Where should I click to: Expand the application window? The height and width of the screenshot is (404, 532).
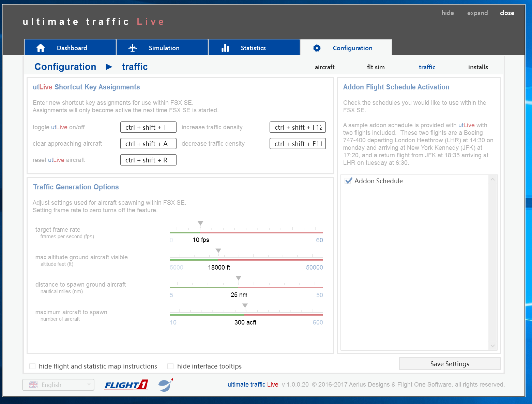[x=477, y=13]
